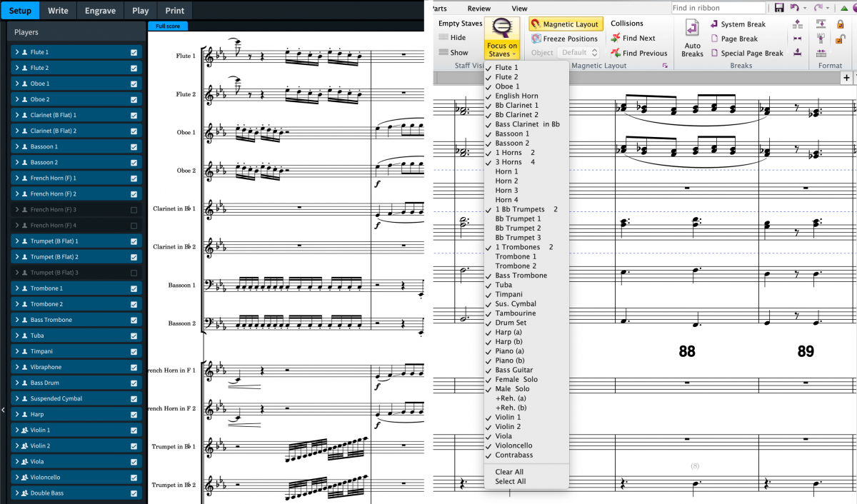Click the Hide empty staves icon

443,38
